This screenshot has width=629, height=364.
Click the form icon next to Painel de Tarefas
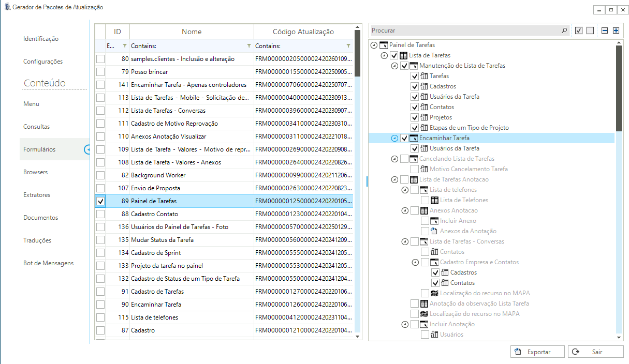[383, 45]
